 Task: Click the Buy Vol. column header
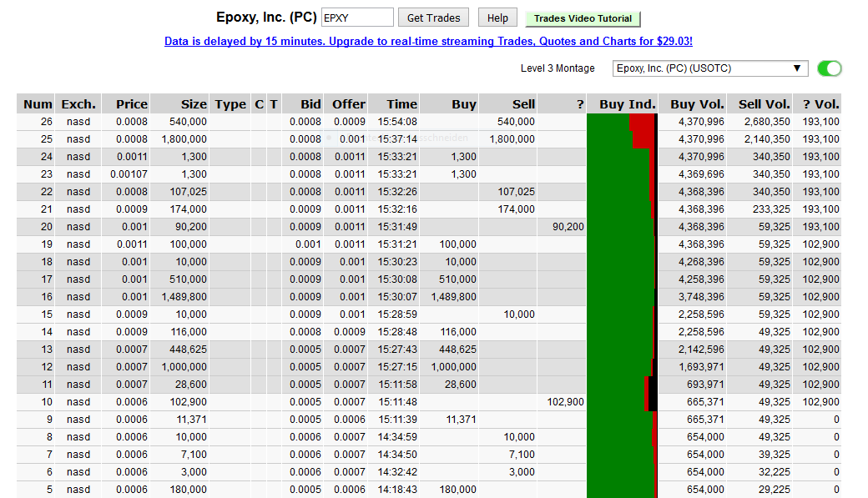(x=697, y=104)
